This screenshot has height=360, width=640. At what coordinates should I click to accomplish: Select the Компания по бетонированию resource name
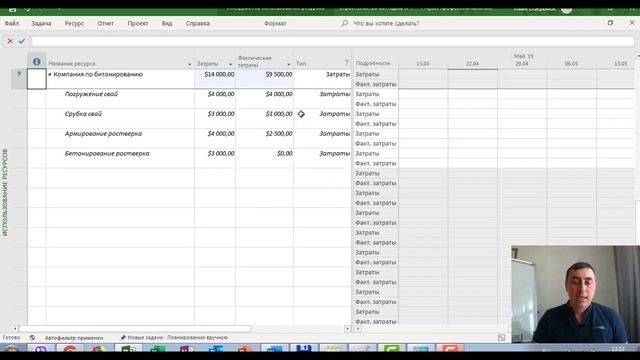pyautogui.click(x=98, y=74)
